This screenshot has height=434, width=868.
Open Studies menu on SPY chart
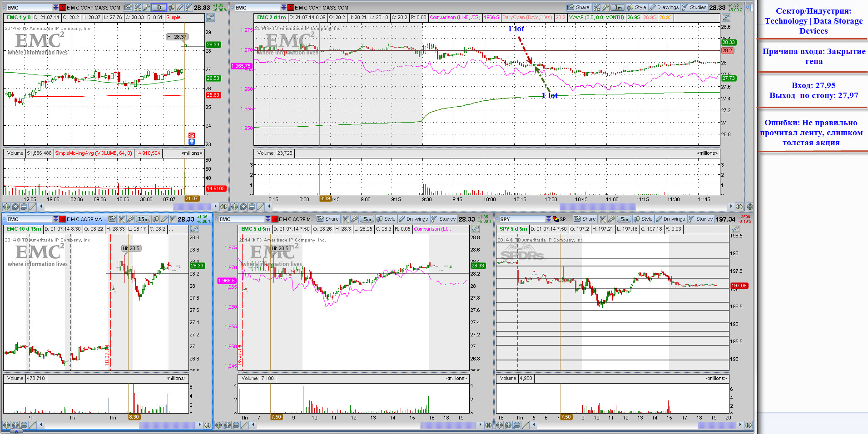click(x=701, y=219)
